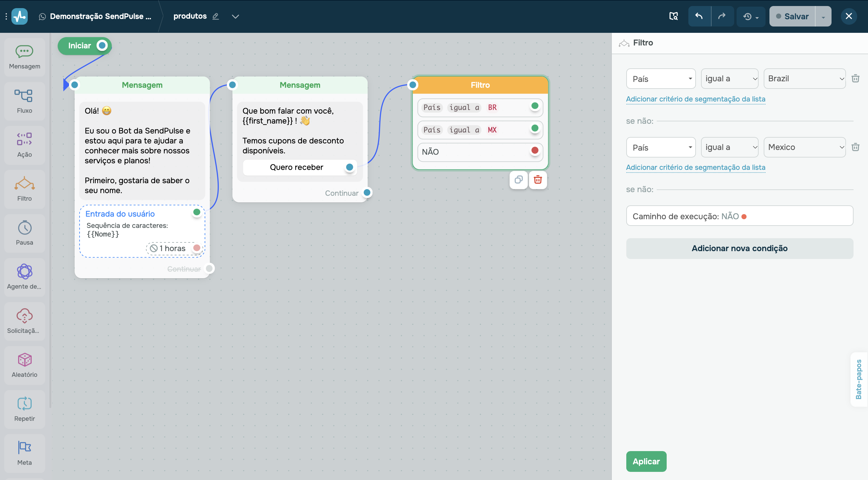Select the first Mensagem block header
Viewport: 868px width, 480px height.
[x=142, y=85]
